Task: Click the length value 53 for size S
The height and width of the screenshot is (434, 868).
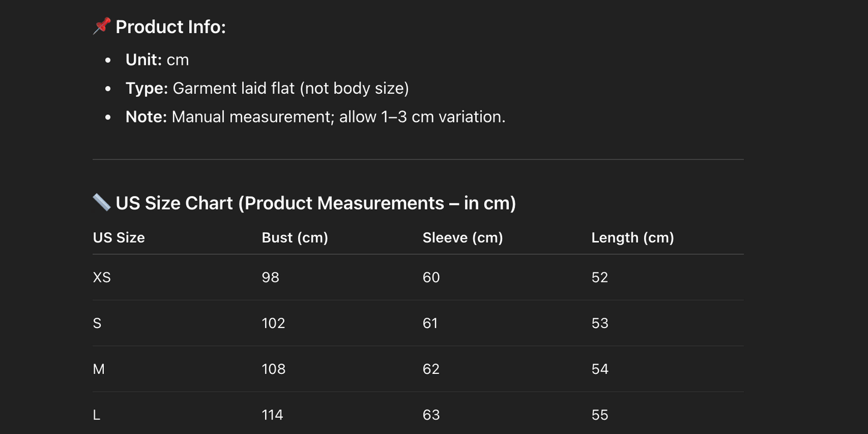Action: tap(600, 323)
